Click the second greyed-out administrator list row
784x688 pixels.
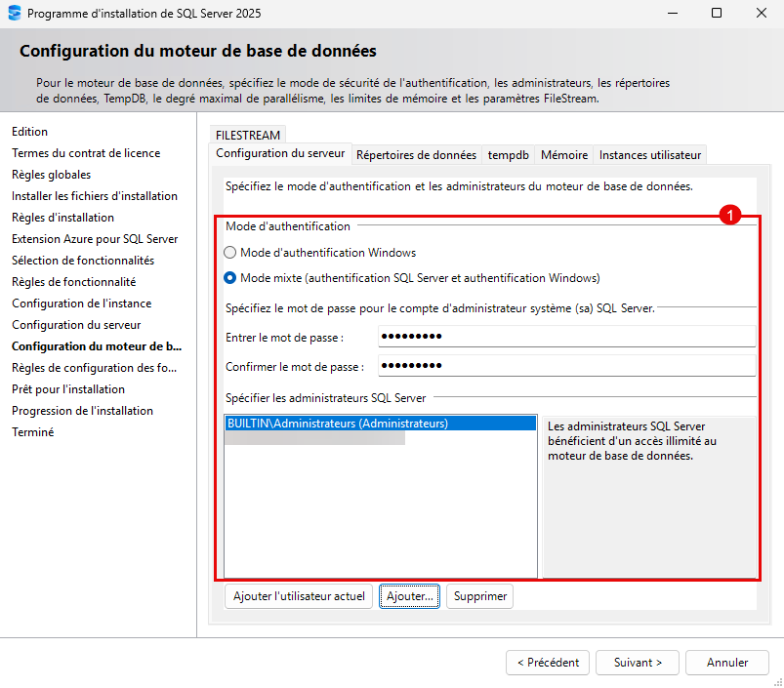tap(315, 437)
